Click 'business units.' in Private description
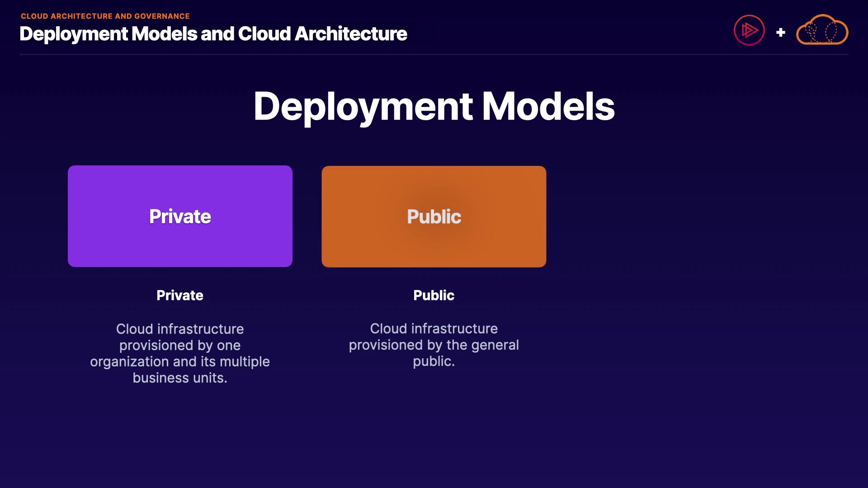Image resolution: width=868 pixels, height=488 pixels. point(180,378)
